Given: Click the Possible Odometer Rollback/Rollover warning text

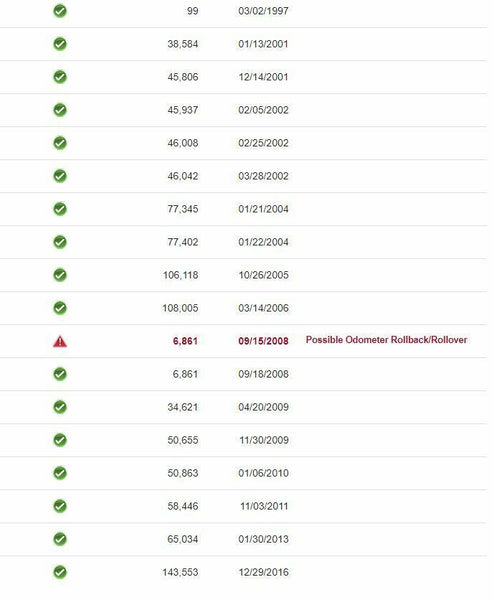Looking at the screenshot, I should click(x=386, y=340).
